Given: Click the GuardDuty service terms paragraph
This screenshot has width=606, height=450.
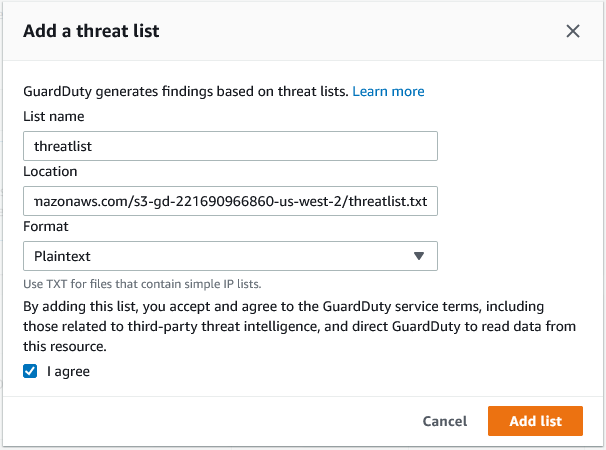Looking at the screenshot, I should point(300,326).
